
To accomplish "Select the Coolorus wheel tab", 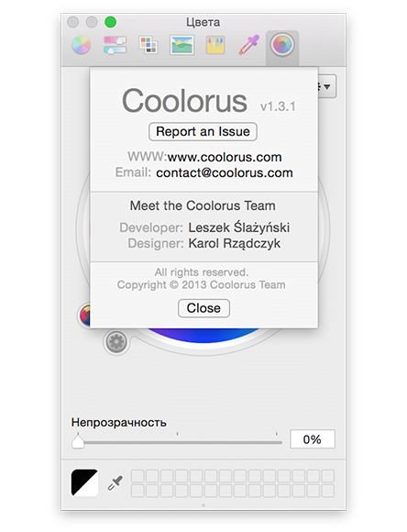I will coord(282,45).
